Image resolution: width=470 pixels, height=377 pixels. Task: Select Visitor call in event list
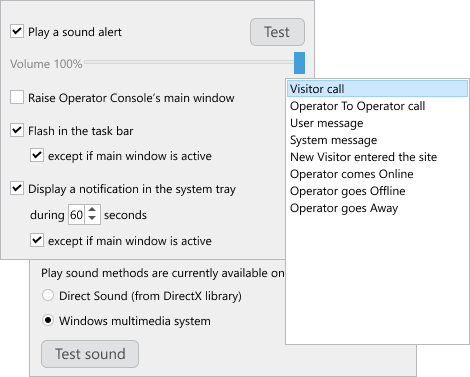[x=377, y=89]
